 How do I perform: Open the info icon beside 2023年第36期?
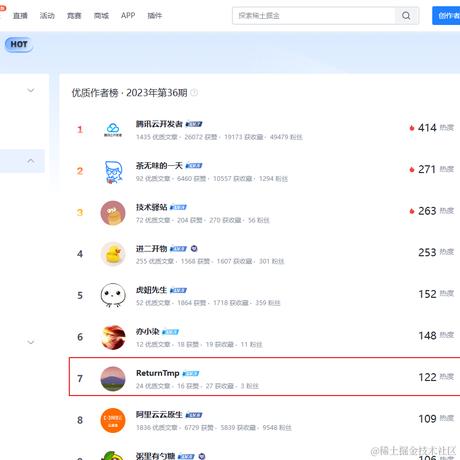[x=194, y=93]
